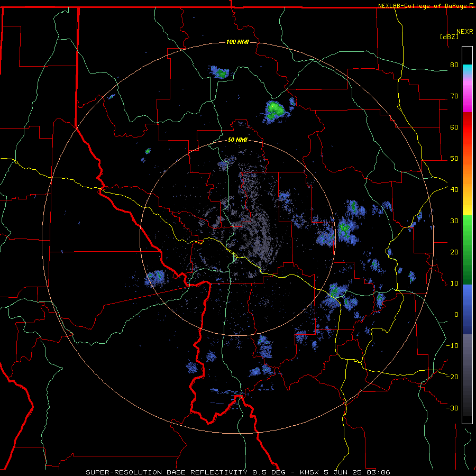Viewport: 476px width, 476px height.
Task: Select the 40 value on the dBZ scale
Action: pyautogui.click(x=454, y=190)
